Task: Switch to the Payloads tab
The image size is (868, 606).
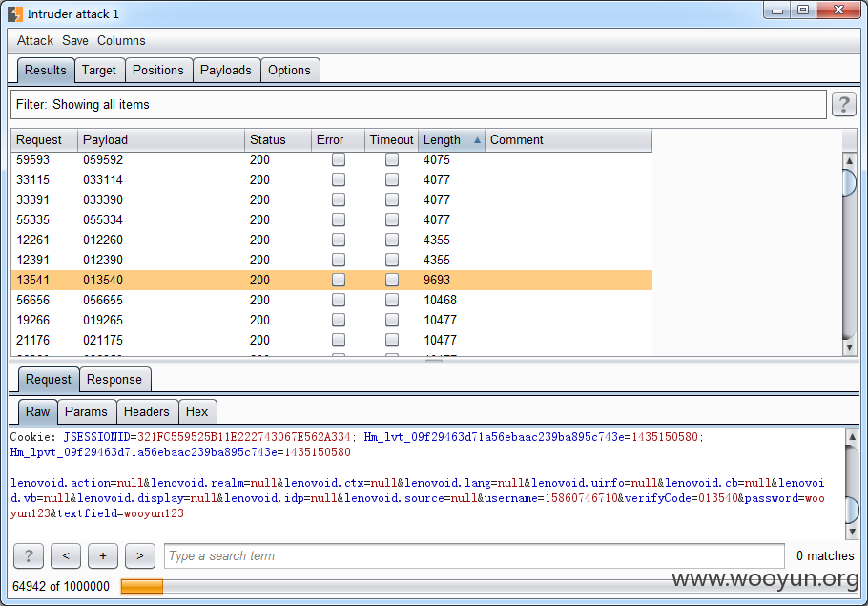Action: pos(226,71)
